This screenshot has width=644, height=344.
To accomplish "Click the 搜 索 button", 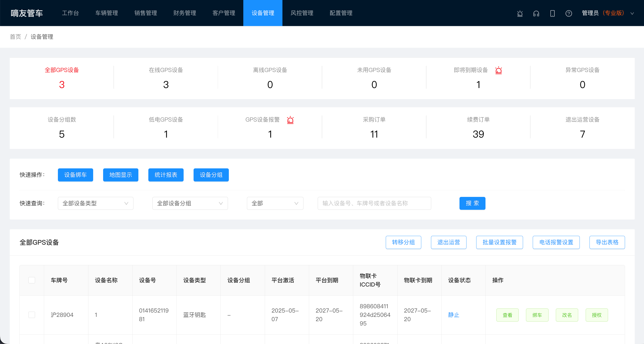I will pos(473,203).
